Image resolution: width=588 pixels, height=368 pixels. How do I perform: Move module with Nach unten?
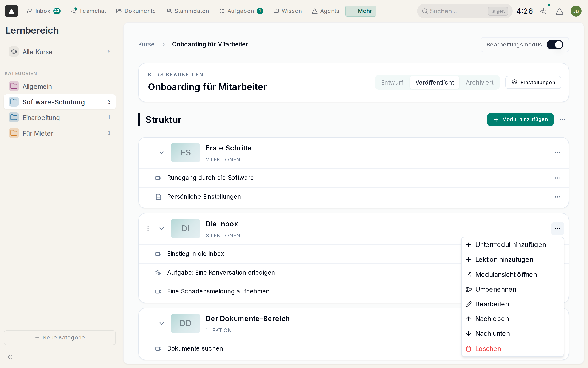coord(512,334)
